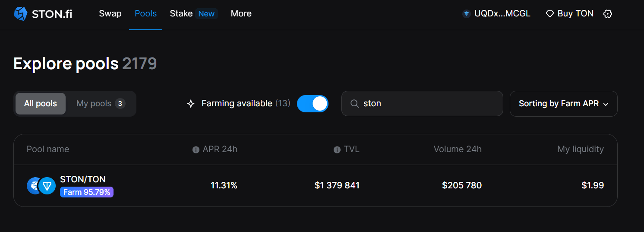Switch to the My pools filter
This screenshot has height=232, width=644.
pyautogui.click(x=101, y=104)
